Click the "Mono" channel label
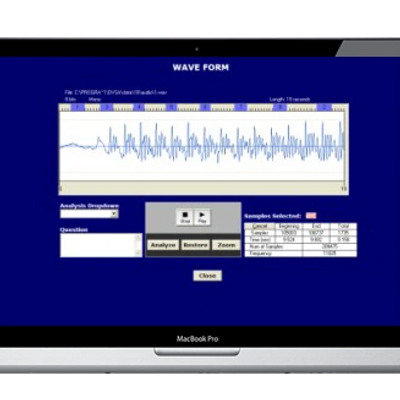The width and height of the screenshot is (400, 400). tap(95, 99)
